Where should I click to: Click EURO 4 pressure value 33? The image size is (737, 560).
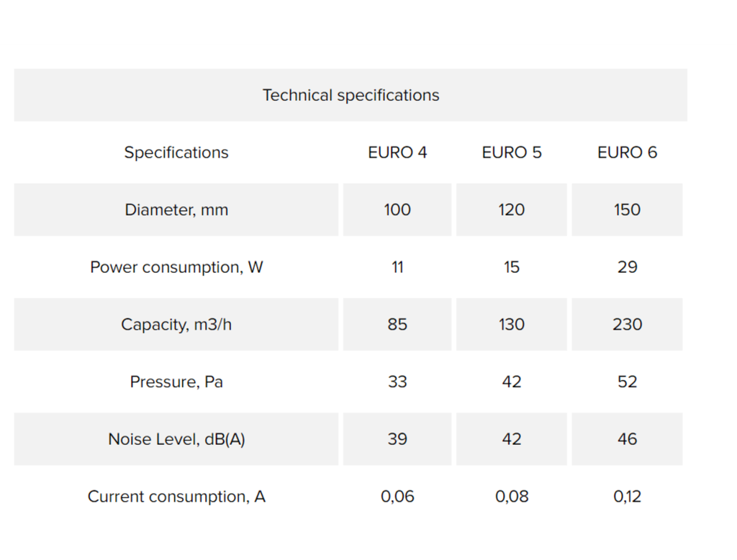click(397, 381)
